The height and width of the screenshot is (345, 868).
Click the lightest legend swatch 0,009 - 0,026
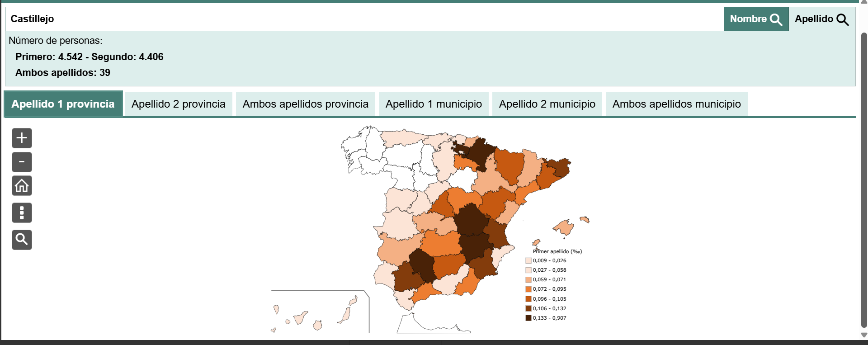pos(528,260)
